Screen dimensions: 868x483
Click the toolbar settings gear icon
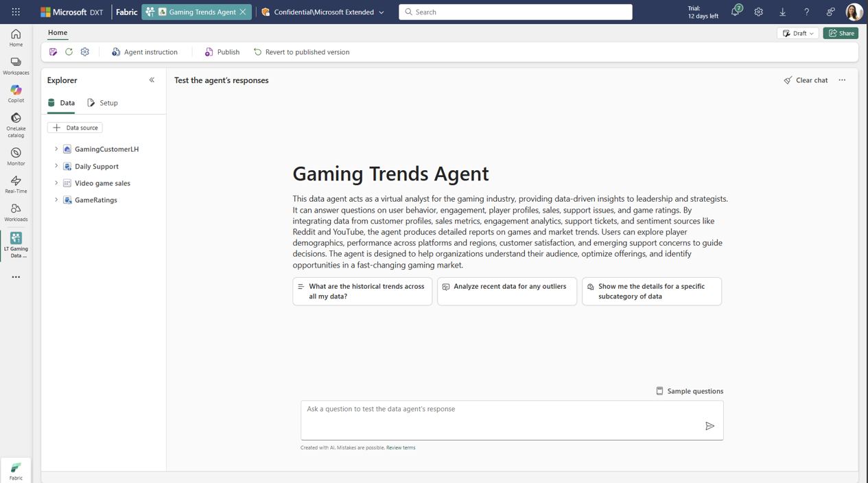tap(85, 52)
